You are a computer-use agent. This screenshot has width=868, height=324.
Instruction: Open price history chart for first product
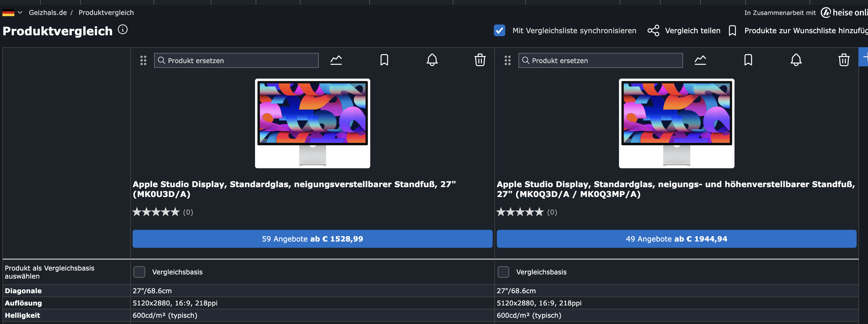point(336,60)
